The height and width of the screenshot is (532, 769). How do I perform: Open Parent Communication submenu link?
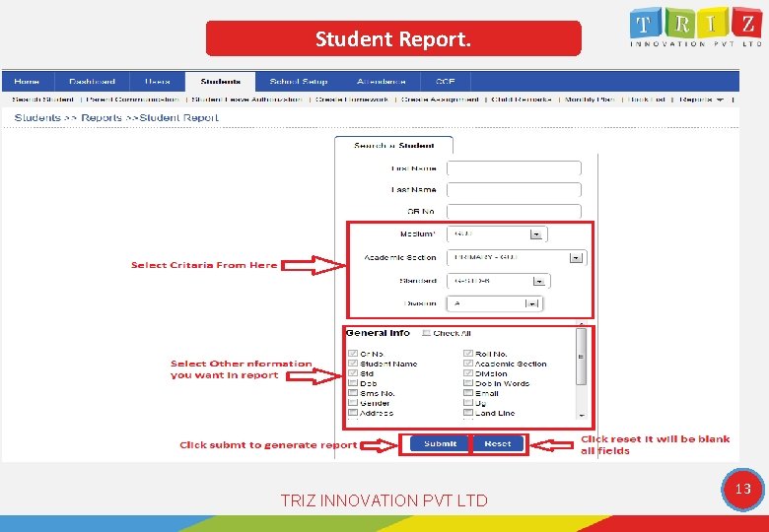[x=132, y=100]
